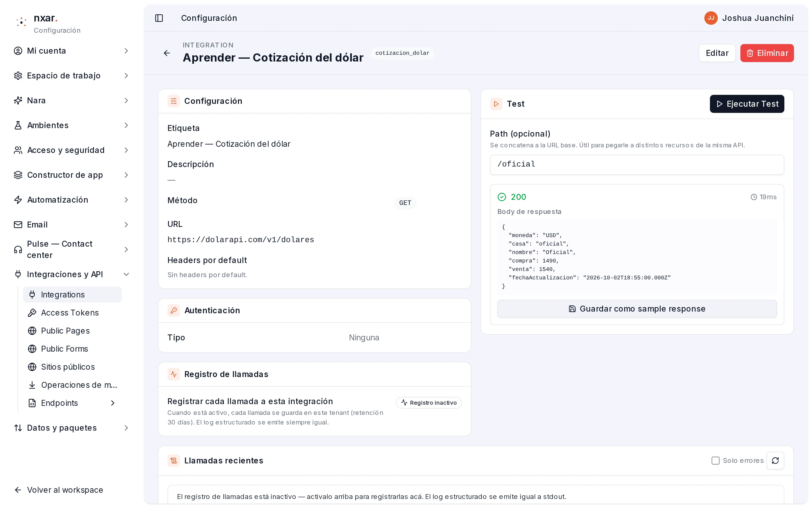Viewport: 812px width, 508px height.
Task: Expand the Ambientes section
Action: 71,125
